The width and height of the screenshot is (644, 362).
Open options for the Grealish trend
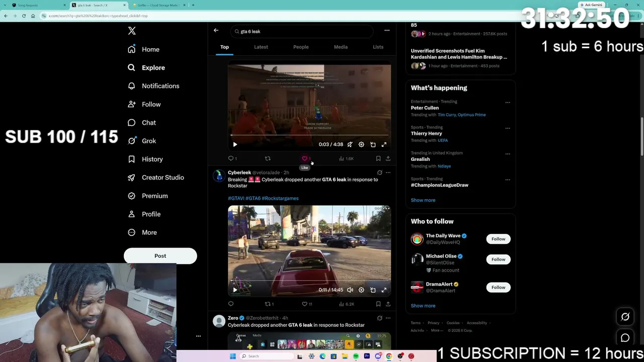508,154
